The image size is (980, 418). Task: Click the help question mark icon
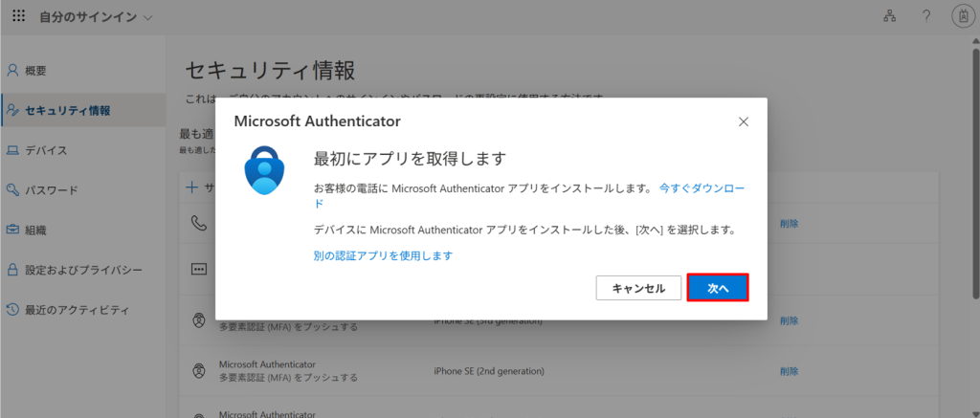pos(926,17)
